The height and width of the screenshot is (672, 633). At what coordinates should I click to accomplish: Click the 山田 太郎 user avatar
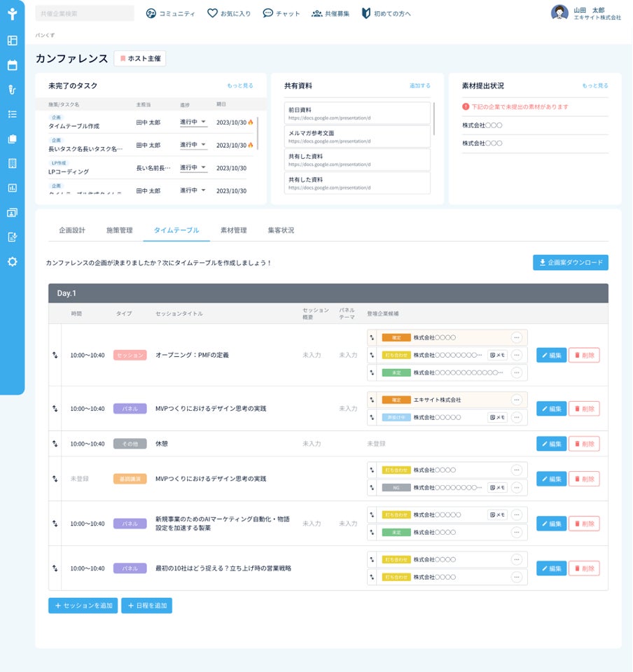(559, 13)
